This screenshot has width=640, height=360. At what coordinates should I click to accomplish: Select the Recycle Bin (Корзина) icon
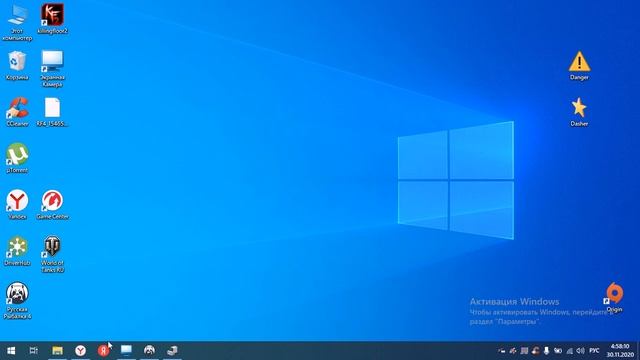point(17,65)
